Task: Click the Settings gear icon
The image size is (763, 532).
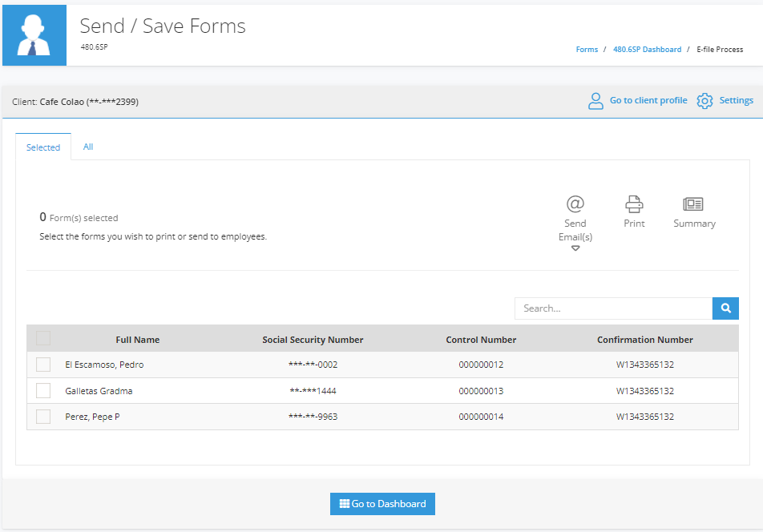Action: point(704,101)
